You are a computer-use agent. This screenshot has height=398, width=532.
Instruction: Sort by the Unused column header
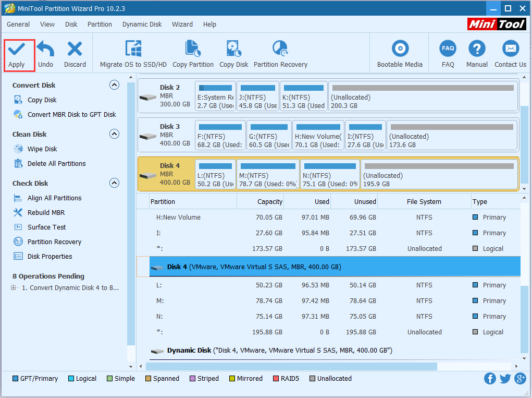point(354,201)
